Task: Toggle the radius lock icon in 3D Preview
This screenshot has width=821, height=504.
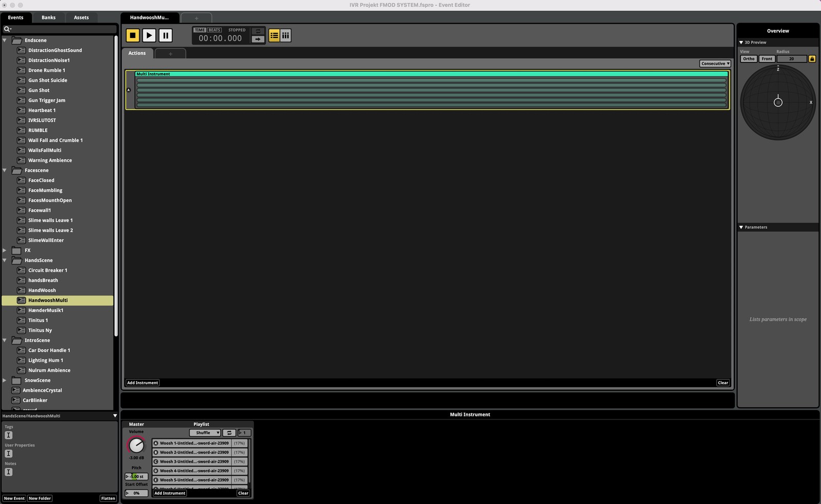Action: (812, 59)
